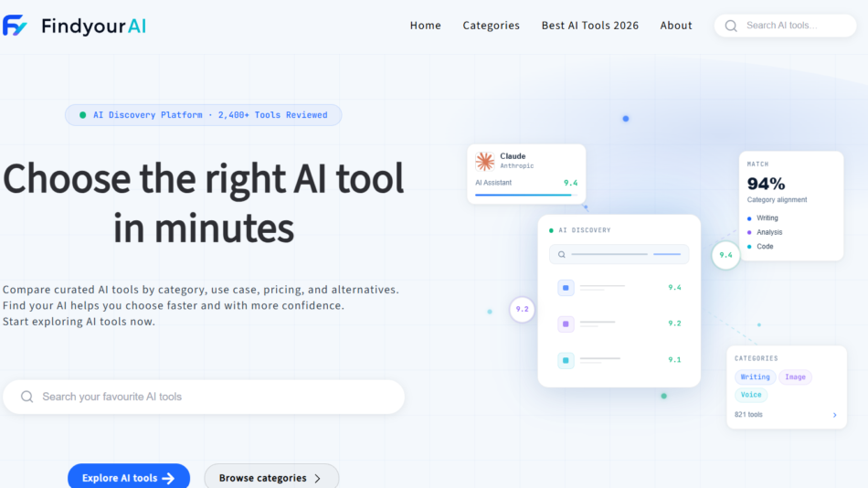Click the 821 tools text
The height and width of the screenshot is (488, 868).
[x=748, y=415]
